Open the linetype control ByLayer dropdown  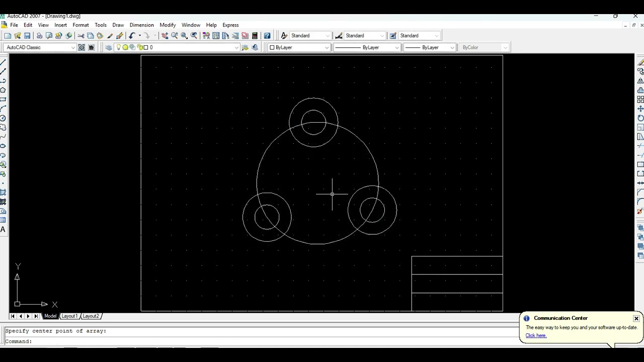(397, 47)
